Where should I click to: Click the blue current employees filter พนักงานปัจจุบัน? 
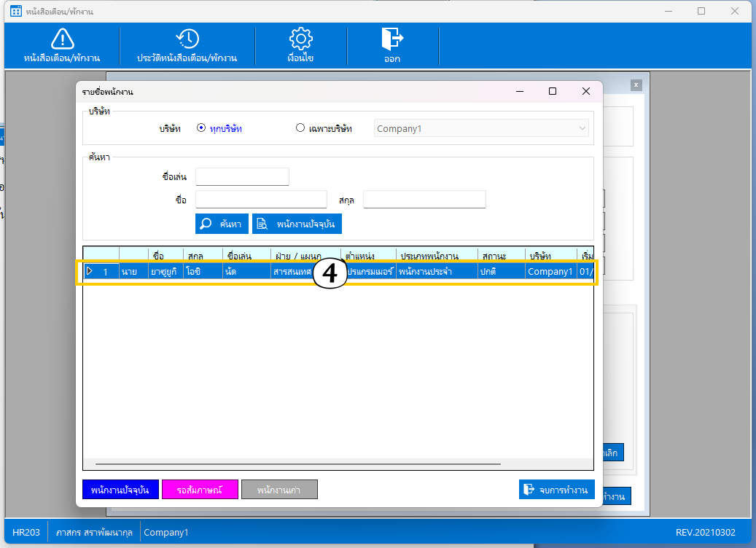tap(120, 490)
